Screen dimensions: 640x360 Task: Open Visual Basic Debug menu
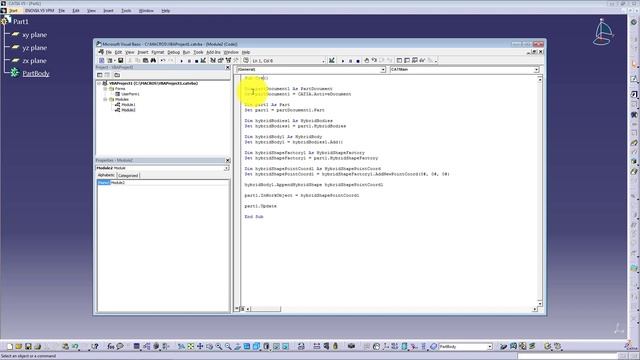tap(173, 52)
